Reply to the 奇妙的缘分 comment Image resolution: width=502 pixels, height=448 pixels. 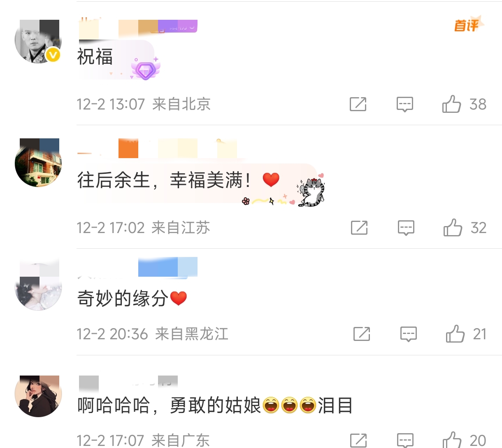[409, 334]
